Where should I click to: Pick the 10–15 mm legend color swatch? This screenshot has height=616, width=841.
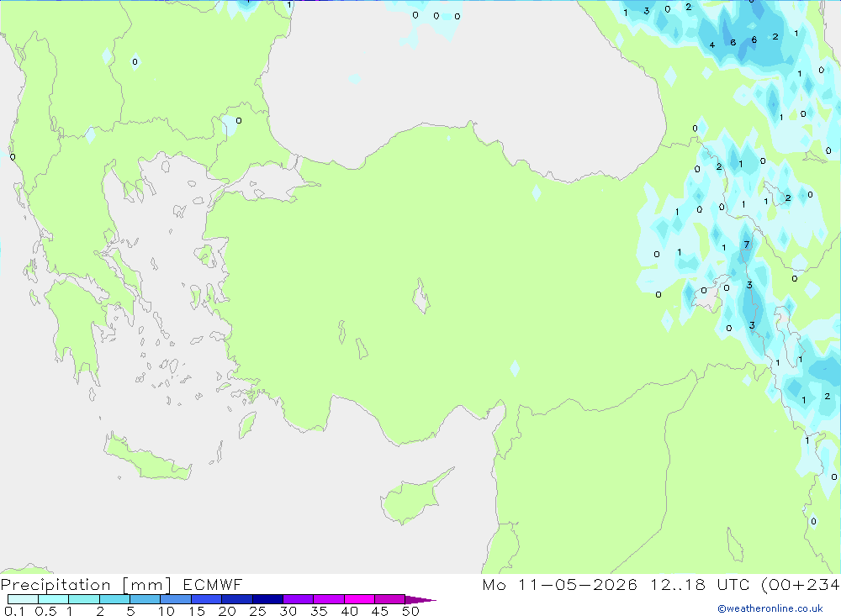(176, 599)
